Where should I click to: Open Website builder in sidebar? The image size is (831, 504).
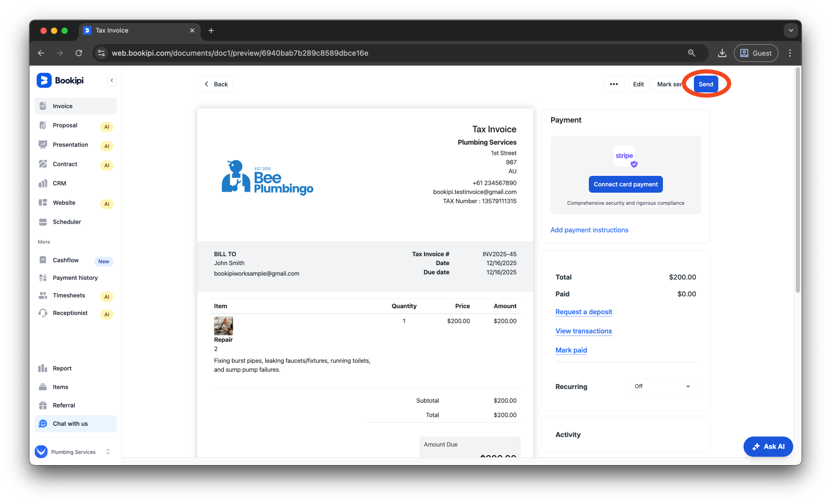point(76,203)
